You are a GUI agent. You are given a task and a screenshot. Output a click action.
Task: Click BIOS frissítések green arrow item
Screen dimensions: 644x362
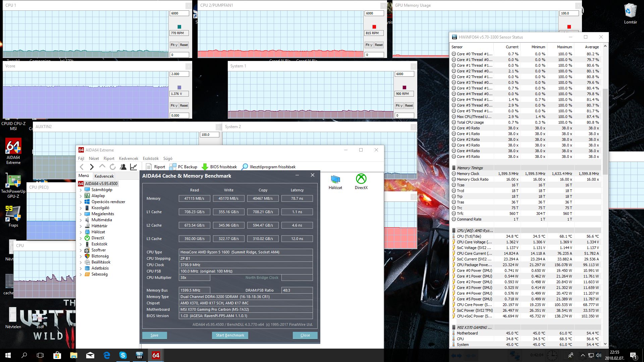pos(219,167)
